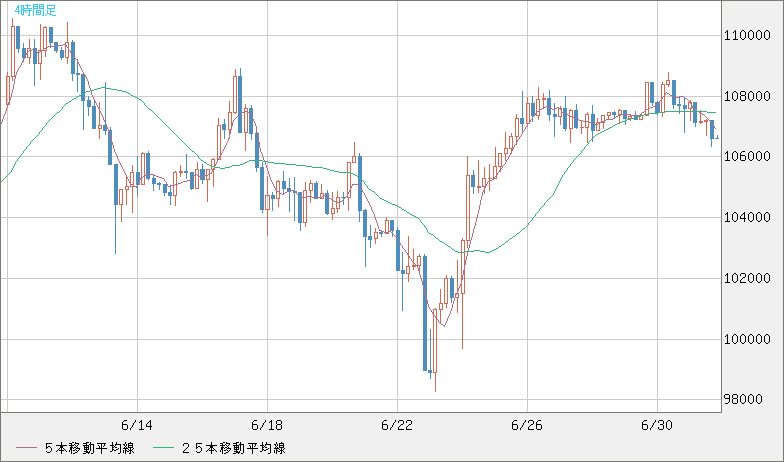The height and width of the screenshot is (462, 784).
Task: Click the 6/14 date label
Action: pyautogui.click(x=137, y=426)
